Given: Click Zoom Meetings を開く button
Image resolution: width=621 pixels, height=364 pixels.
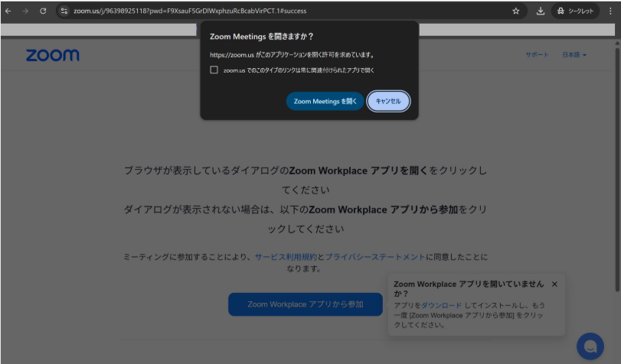Looking at the screenshot, I should point(325,101).
